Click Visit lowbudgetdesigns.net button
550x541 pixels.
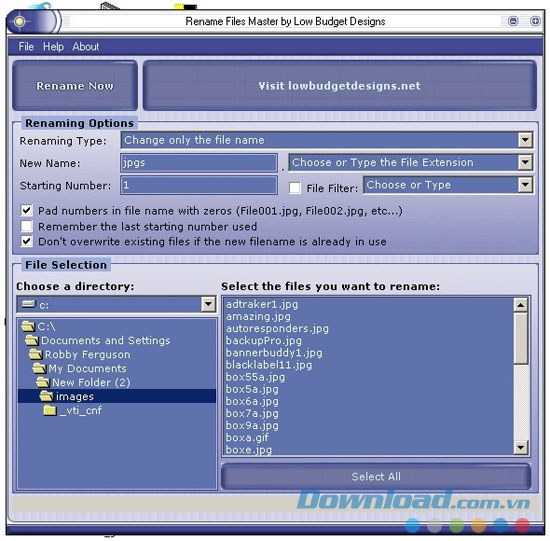click(340, 86)
